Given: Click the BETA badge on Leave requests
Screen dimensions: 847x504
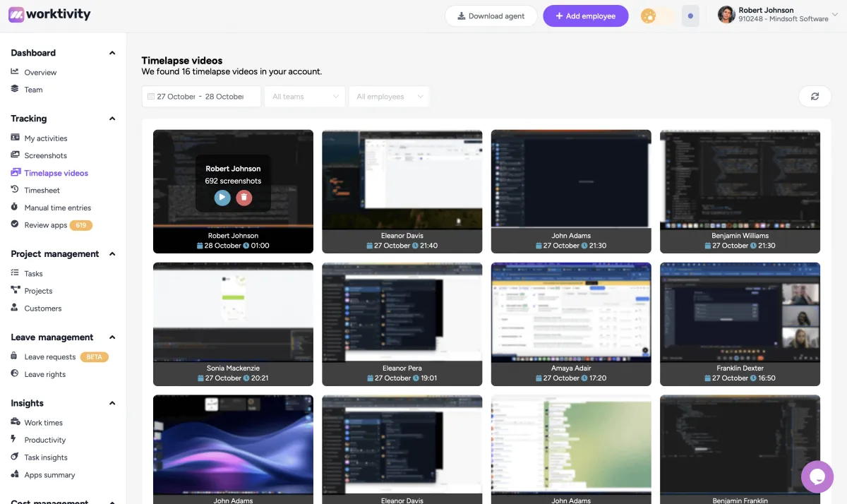Looking at the screenshot, I should click(95, 357).
